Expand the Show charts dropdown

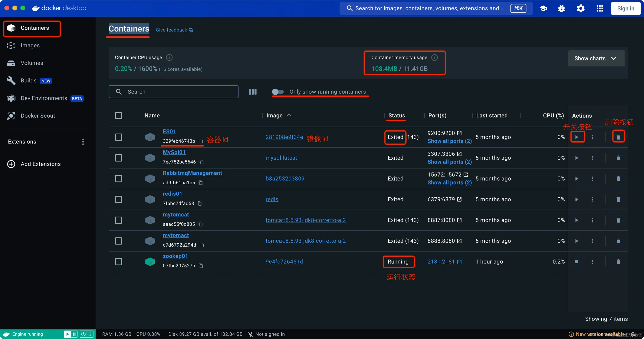point(596,59)
